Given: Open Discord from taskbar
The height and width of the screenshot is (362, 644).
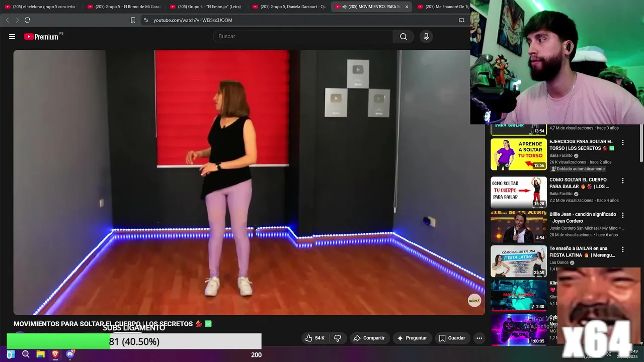Looking at the screenshot, I should click(x=70, y=354).
